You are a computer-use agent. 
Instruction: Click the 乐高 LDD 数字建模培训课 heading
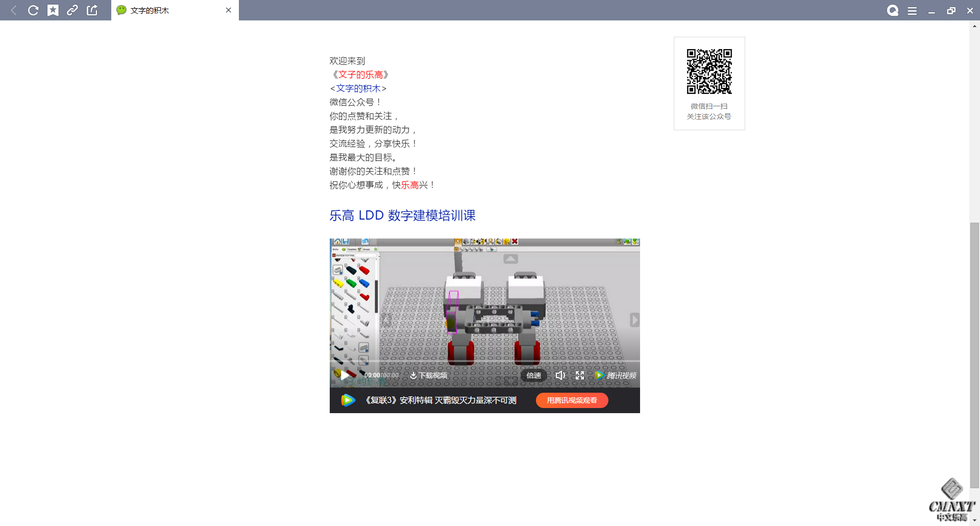(402, 216)
